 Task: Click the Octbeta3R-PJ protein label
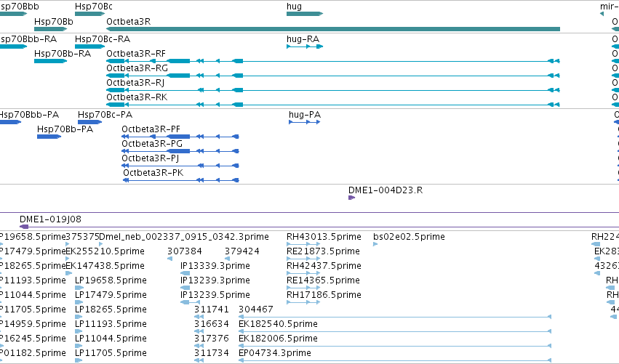[x=150, y=158]
